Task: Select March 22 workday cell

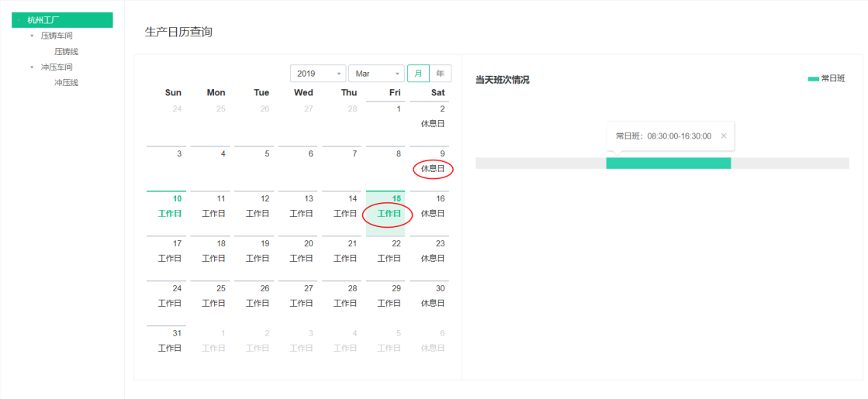Action: pos(386,257)
